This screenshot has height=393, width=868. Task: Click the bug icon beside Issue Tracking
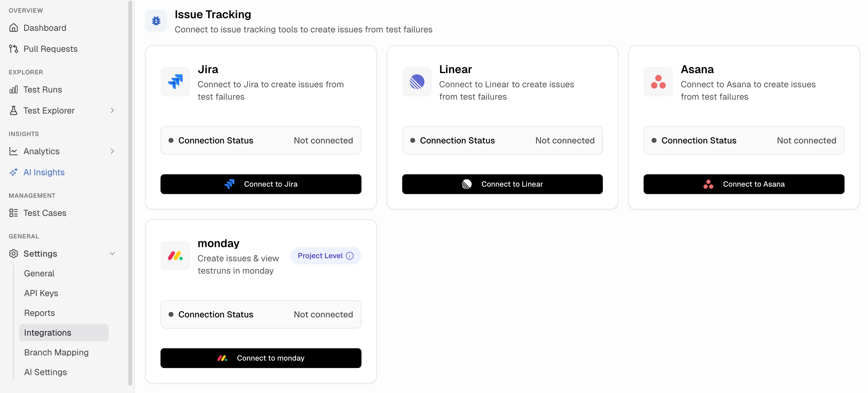156,21
